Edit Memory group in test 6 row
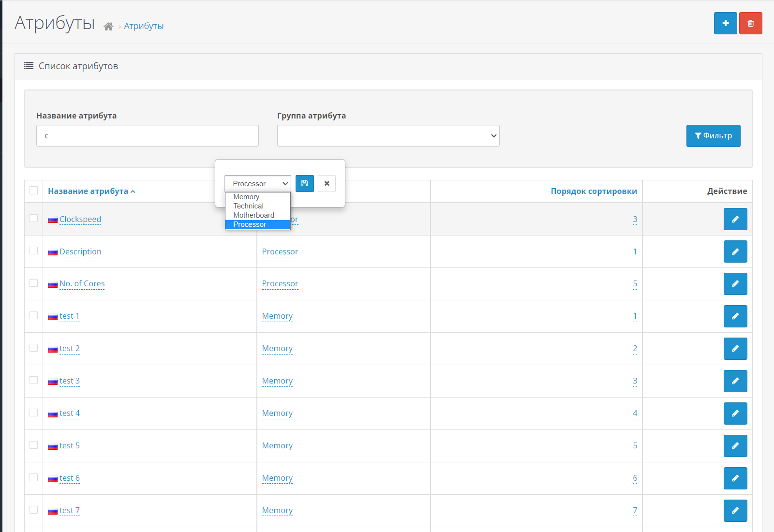Viewport: 774px width, 532px height. click(277, 478)
